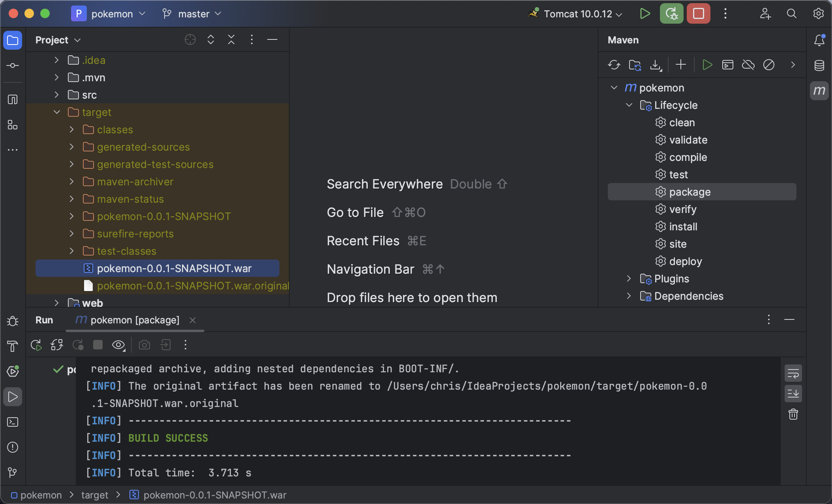
Task: Open the master branch menu
Action: [193, 14]
